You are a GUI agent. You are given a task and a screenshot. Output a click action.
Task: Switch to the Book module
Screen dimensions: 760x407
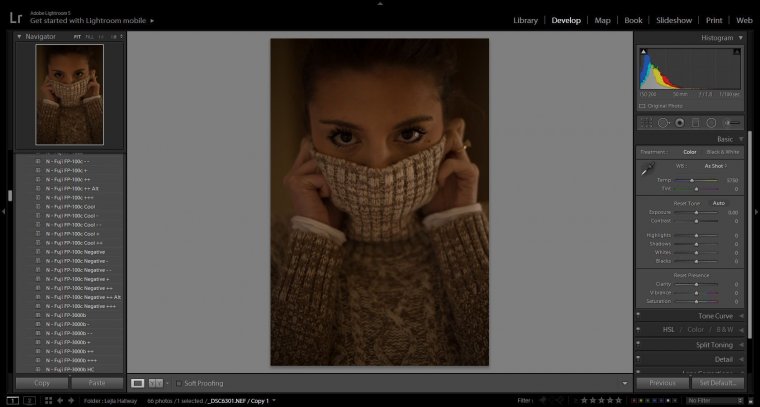[x=633, y=20]
